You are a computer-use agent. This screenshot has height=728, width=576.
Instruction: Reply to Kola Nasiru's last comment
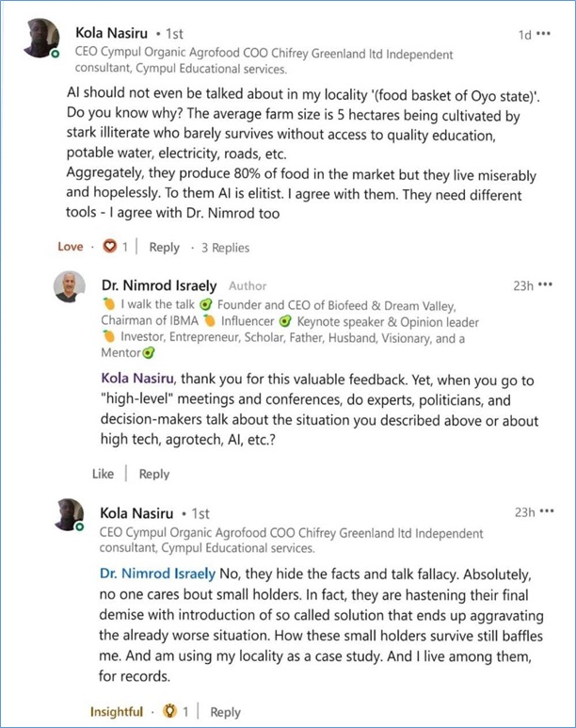click(x=225, y=711)
